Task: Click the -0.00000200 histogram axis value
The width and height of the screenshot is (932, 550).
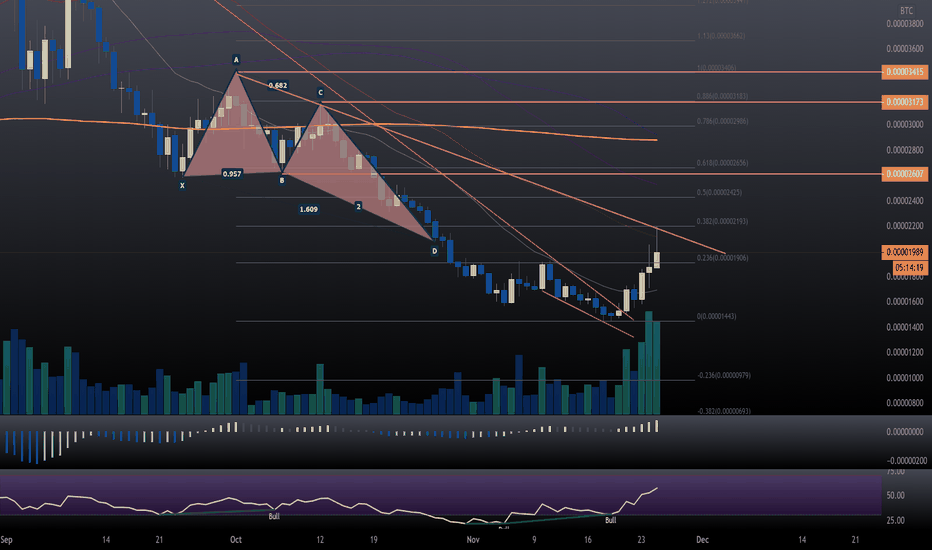Action: pos(906,460)
